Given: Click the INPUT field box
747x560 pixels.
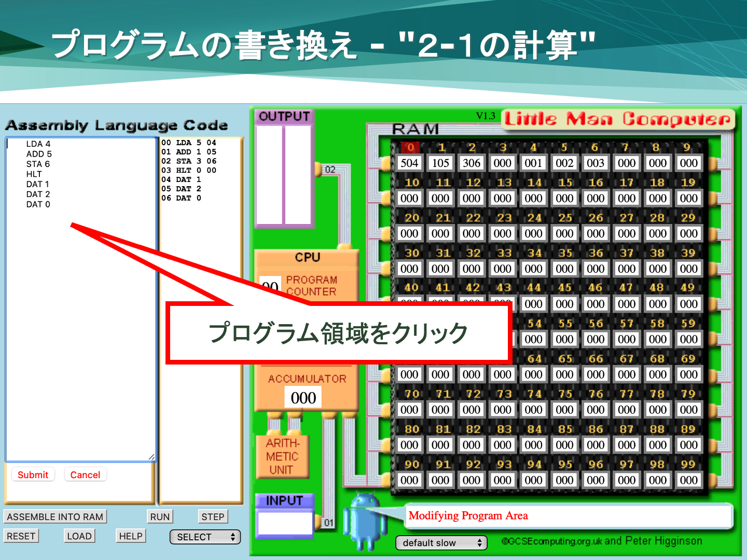Looking at the screenshot, I should tap(285, 523).
